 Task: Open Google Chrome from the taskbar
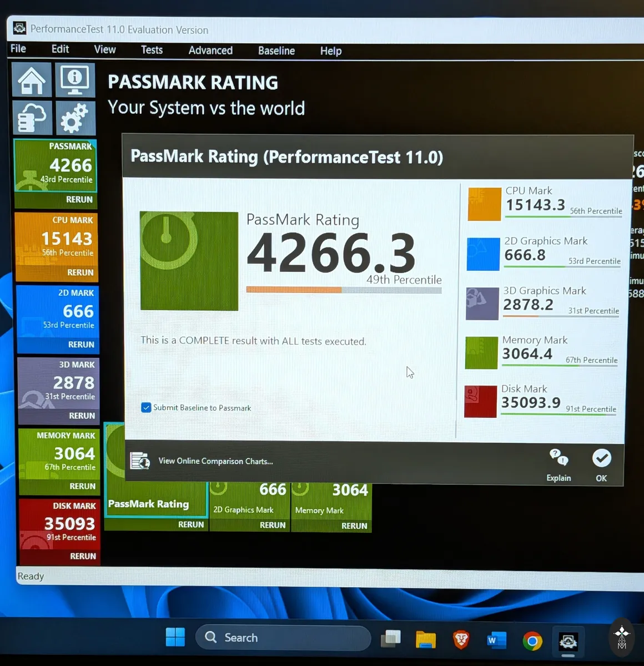[x=532, y=641]
